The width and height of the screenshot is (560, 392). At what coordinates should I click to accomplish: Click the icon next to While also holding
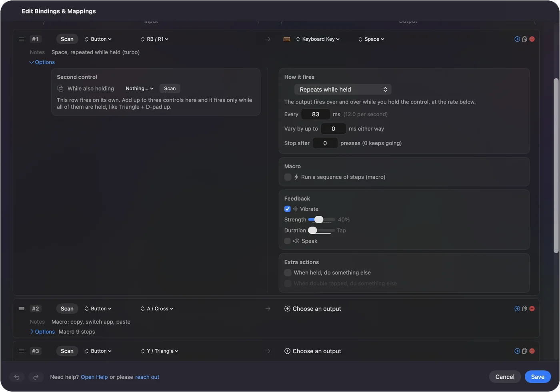(x=60, y=89)
